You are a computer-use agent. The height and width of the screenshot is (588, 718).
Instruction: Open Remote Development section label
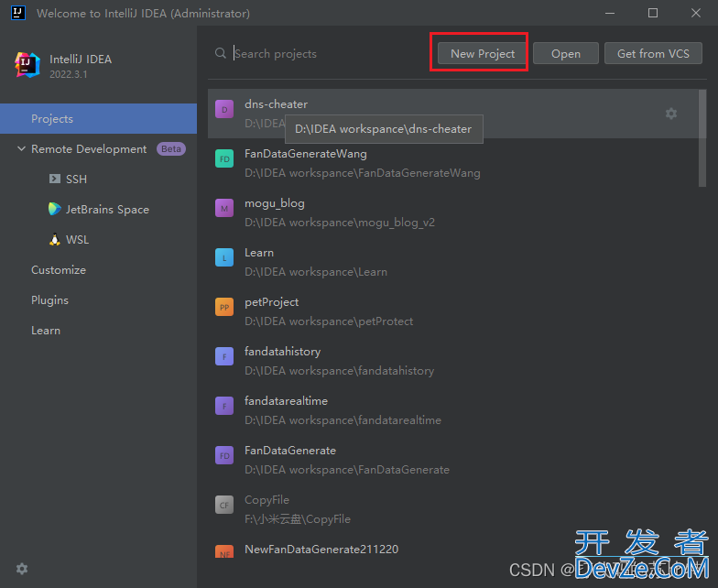click(x=89, y=148)
